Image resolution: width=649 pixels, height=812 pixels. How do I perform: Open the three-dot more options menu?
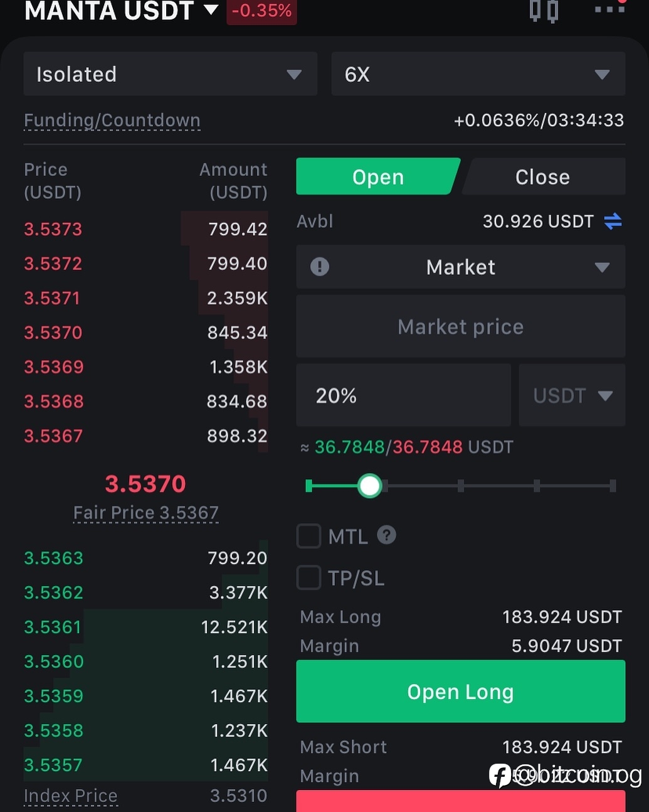click(x=609, y=9)
